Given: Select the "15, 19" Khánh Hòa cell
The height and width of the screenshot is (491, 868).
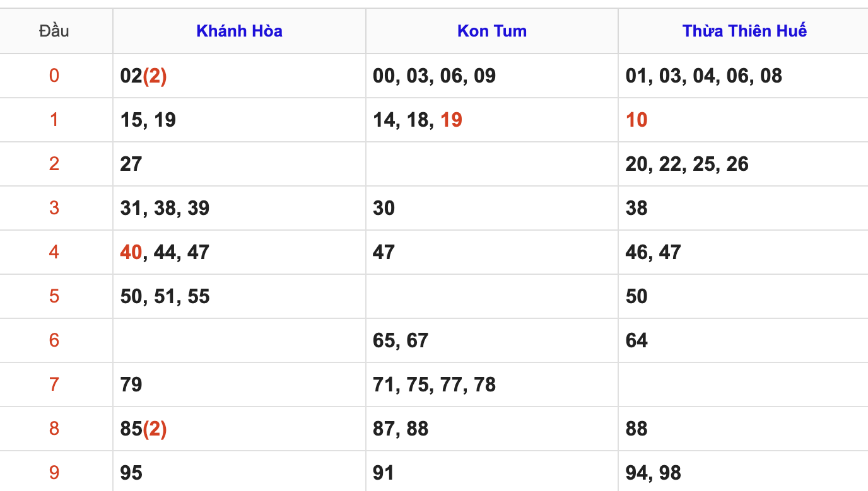Looking at the screenshot, I should (148, 120).
